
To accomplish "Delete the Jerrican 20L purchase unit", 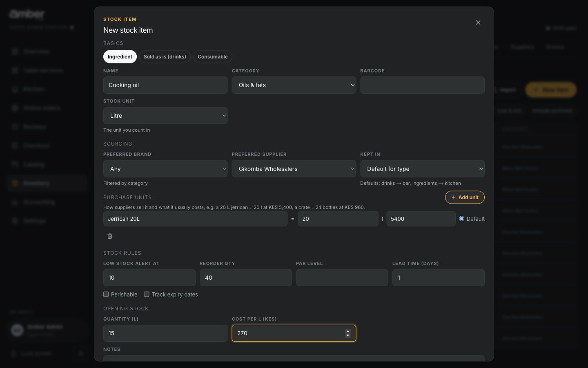I will click(x=110, y=236).
